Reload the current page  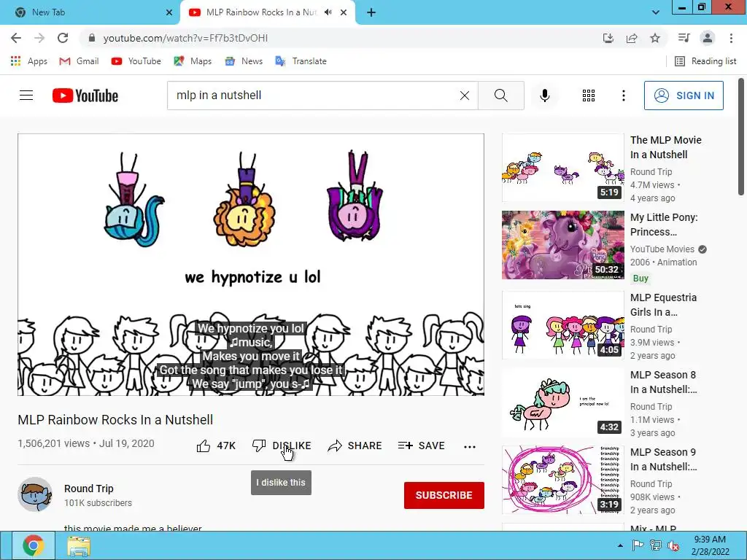(63, 38)
